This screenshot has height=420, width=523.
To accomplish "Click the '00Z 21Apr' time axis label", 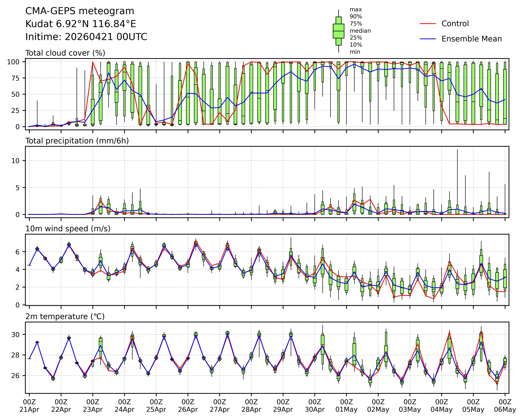I will click(x=29, y=406).
